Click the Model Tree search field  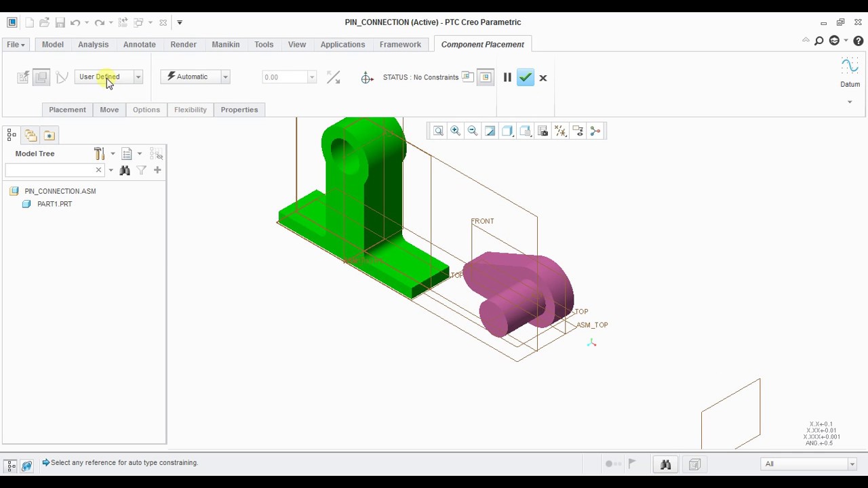pyautogui.click(x=50, y=170)
